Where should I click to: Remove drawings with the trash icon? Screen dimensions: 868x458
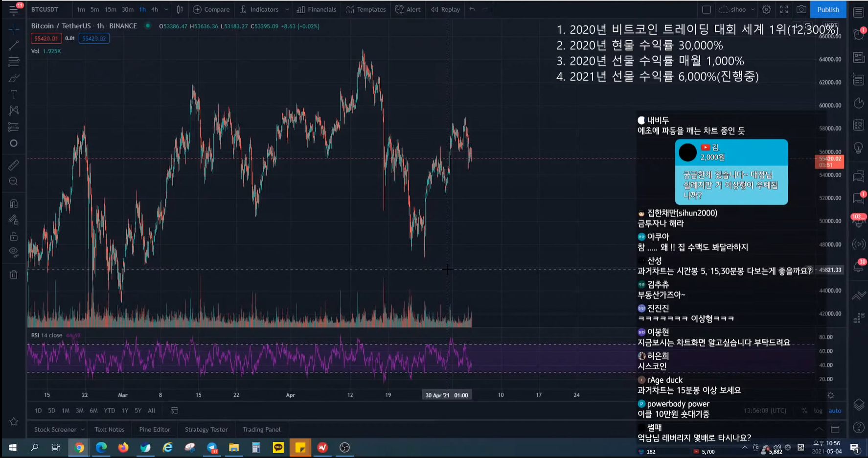click(x=14, y=275)
